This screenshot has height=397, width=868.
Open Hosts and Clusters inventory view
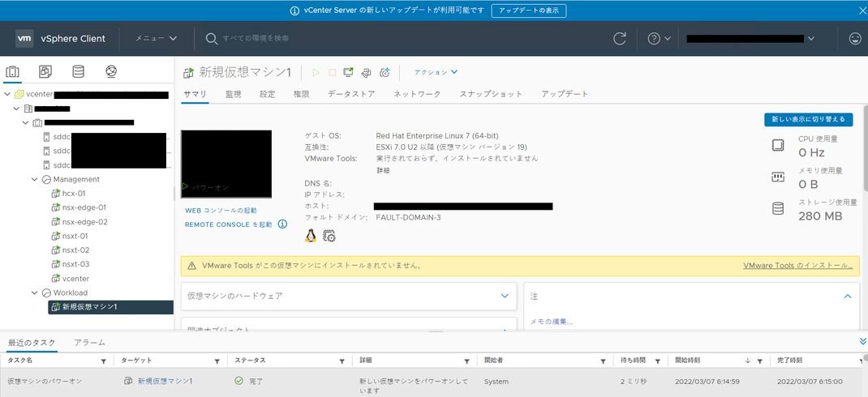click(x=12, y=71)
